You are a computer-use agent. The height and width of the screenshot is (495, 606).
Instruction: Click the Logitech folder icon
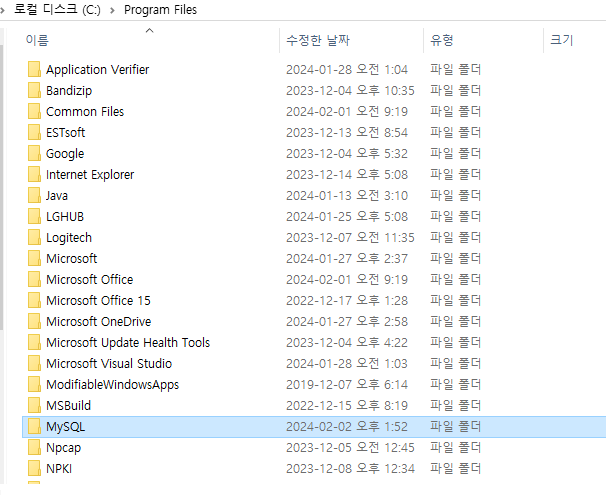click(34, 238)
